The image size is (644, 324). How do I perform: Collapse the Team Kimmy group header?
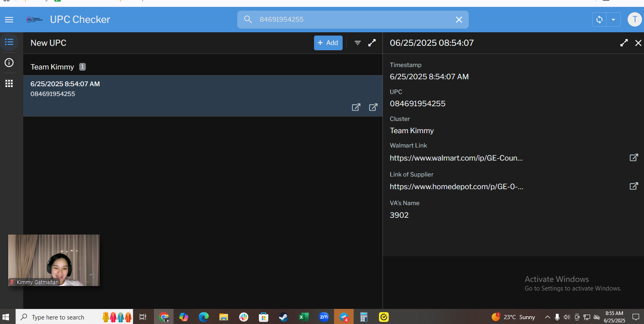pos(52,67)
